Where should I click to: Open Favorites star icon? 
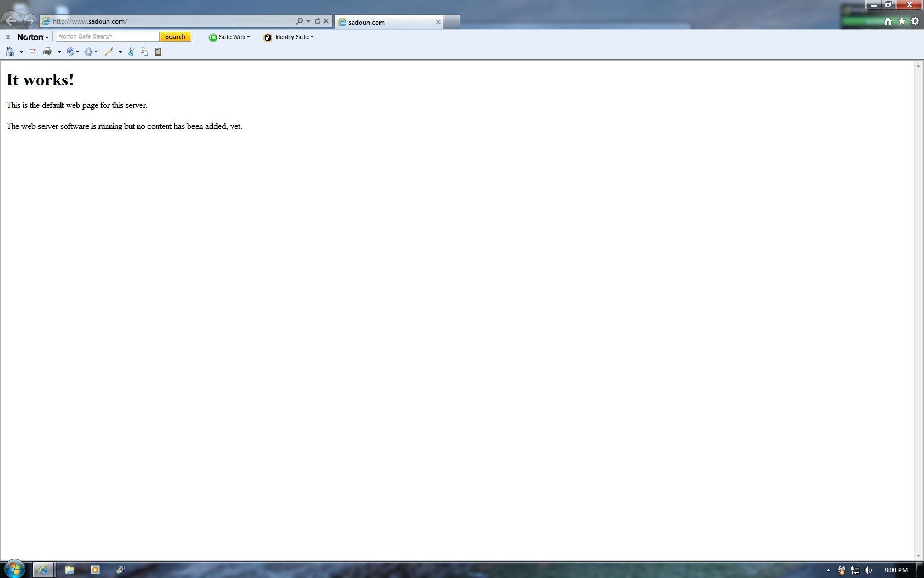[901, 21]
